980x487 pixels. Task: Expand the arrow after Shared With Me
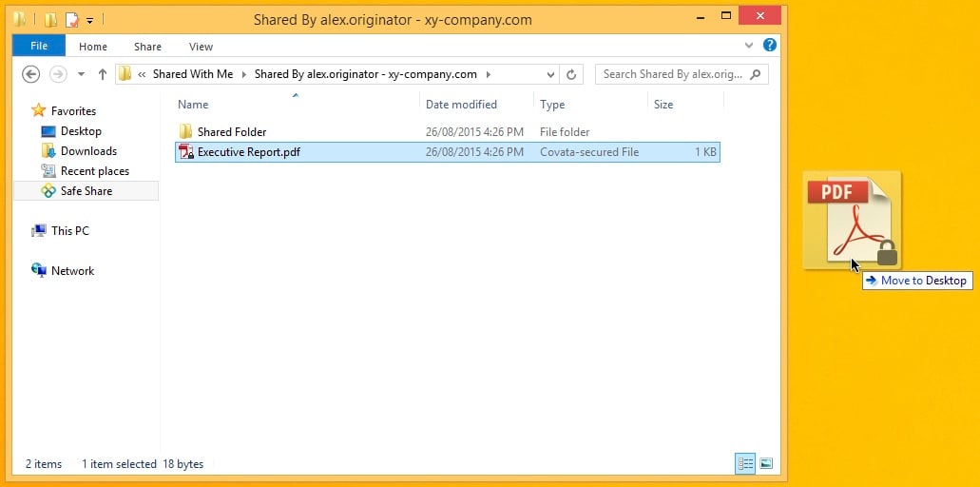tap(243, 74)
